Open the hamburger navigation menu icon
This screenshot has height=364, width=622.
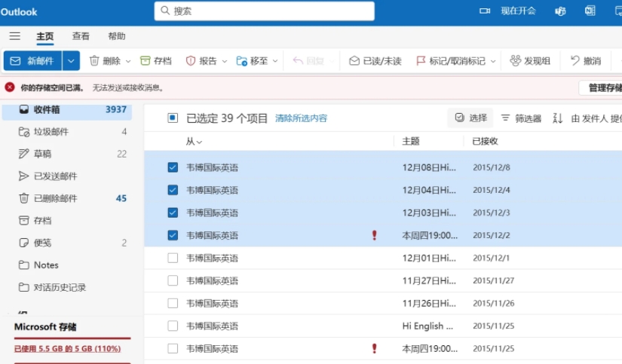pos(14,36)
